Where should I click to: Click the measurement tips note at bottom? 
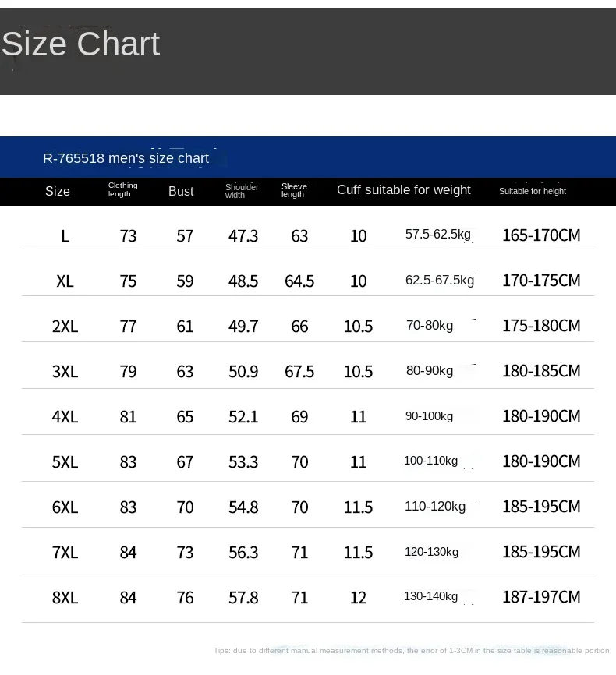coord(412,650)
